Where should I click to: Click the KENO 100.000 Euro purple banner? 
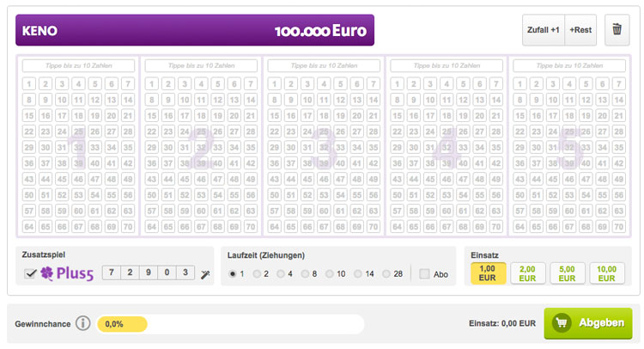point(195,30)
